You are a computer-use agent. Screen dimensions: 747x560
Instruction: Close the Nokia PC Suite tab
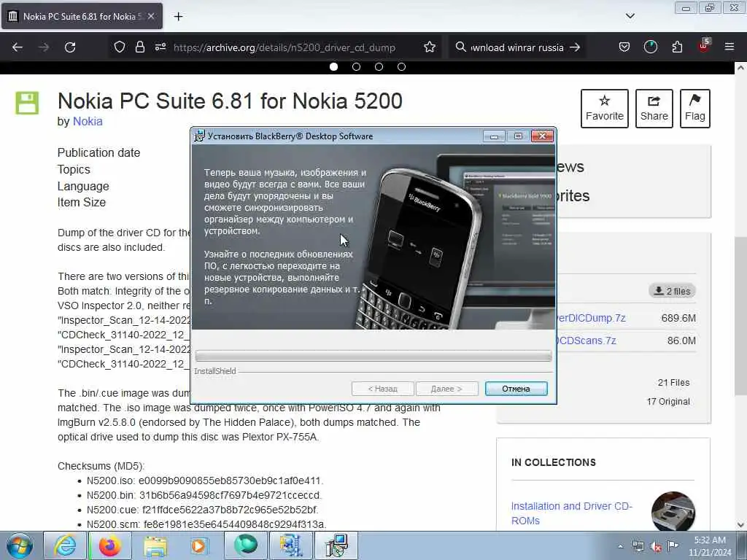point(150,16)
